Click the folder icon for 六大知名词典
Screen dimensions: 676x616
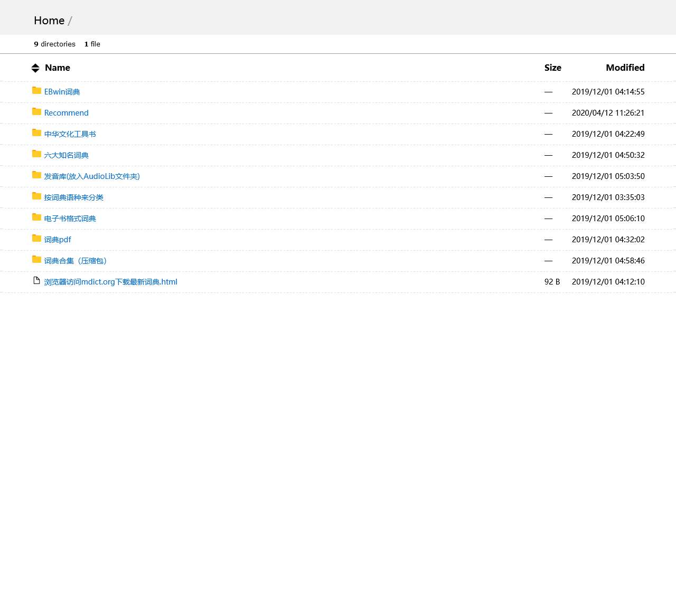36,154
